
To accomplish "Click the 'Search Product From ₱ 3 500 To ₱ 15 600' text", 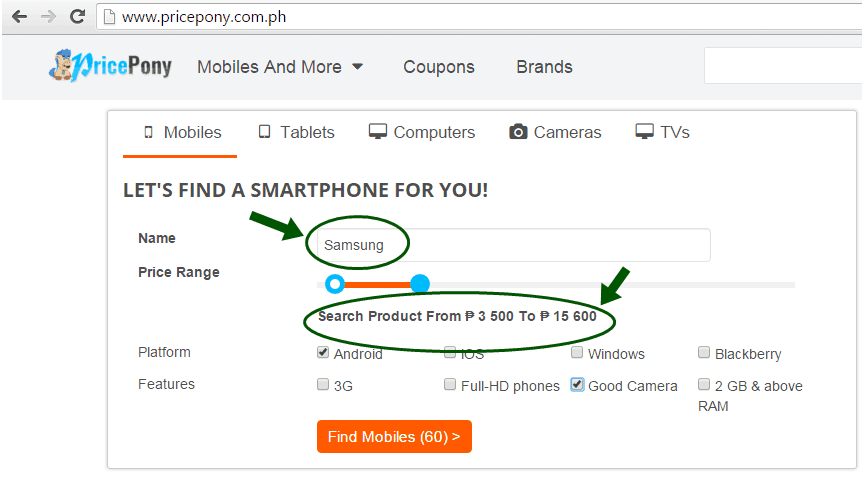I will point(457,316).
